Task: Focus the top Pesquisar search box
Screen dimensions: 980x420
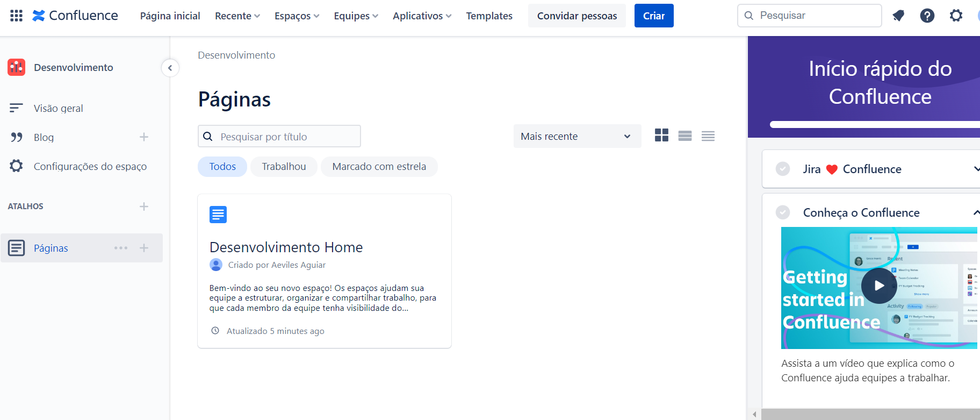Action: coord(810,16)
